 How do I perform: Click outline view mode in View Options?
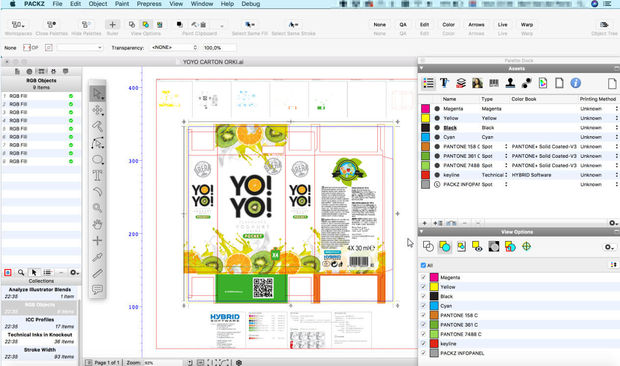pos(428,247)
